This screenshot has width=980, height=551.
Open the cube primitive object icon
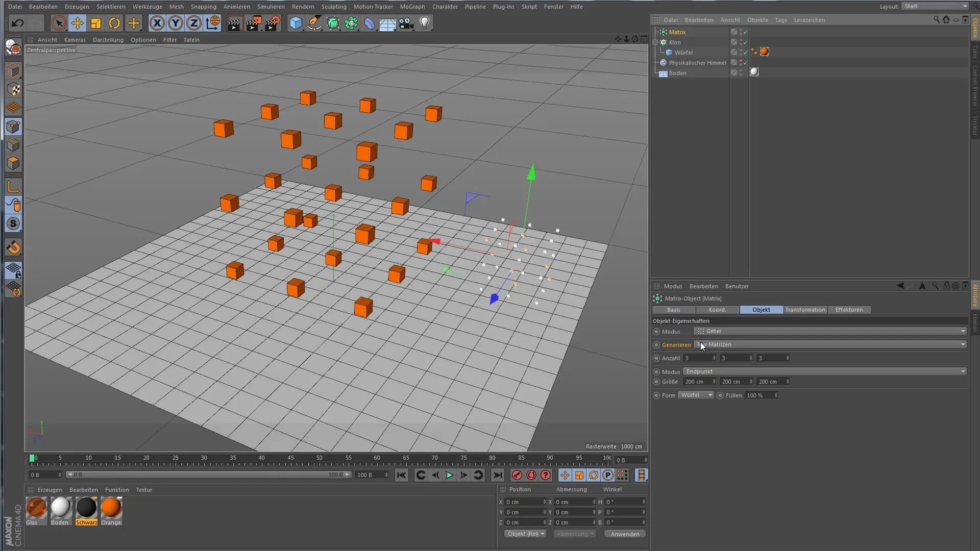click(296, 23)
